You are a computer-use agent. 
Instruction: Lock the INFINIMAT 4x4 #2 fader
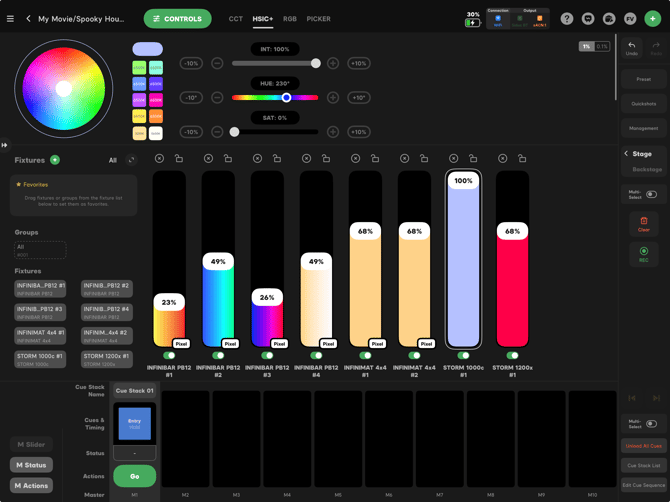pyautogui.click(x=424, y=159)
